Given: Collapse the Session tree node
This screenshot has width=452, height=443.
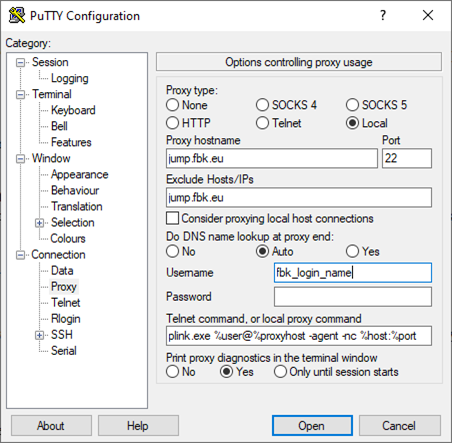Looking at the screenshot, I should pyautogui.click(x=20, y=62).
